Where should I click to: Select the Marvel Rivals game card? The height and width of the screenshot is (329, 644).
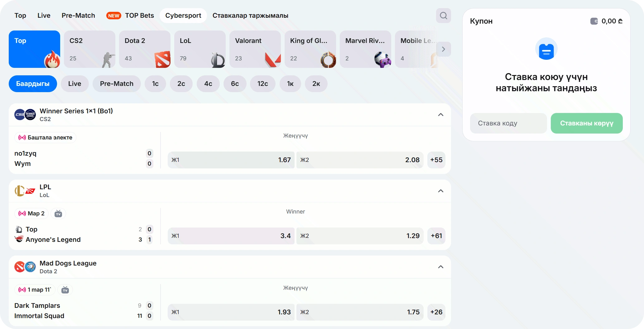pos(365,49)
